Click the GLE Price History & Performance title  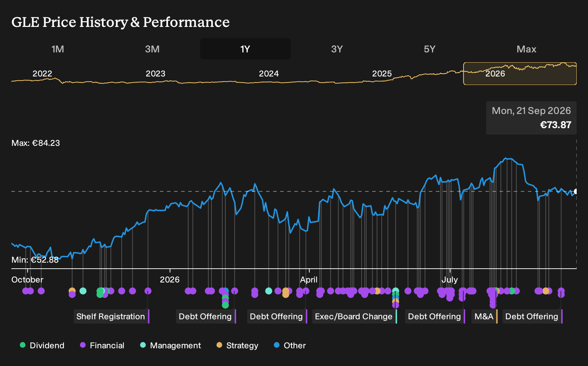(x=121, y=22)
